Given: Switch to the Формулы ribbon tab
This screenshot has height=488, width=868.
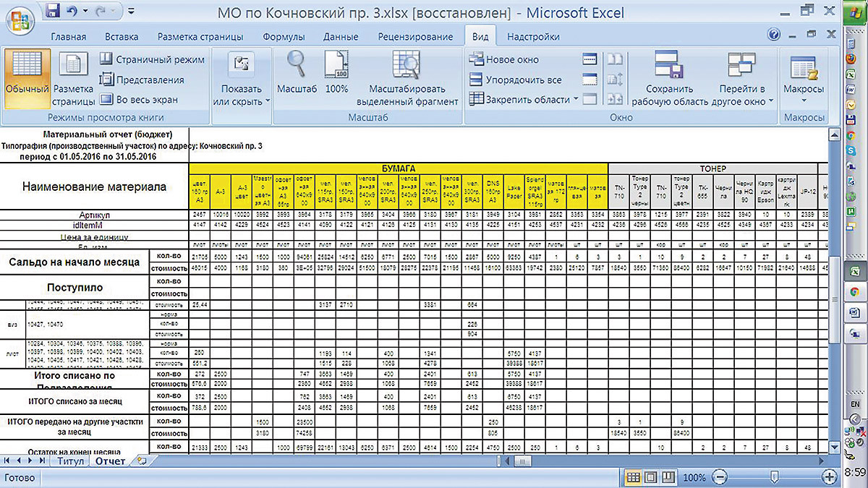Looking at the screenshot, I should click(283, 37).
